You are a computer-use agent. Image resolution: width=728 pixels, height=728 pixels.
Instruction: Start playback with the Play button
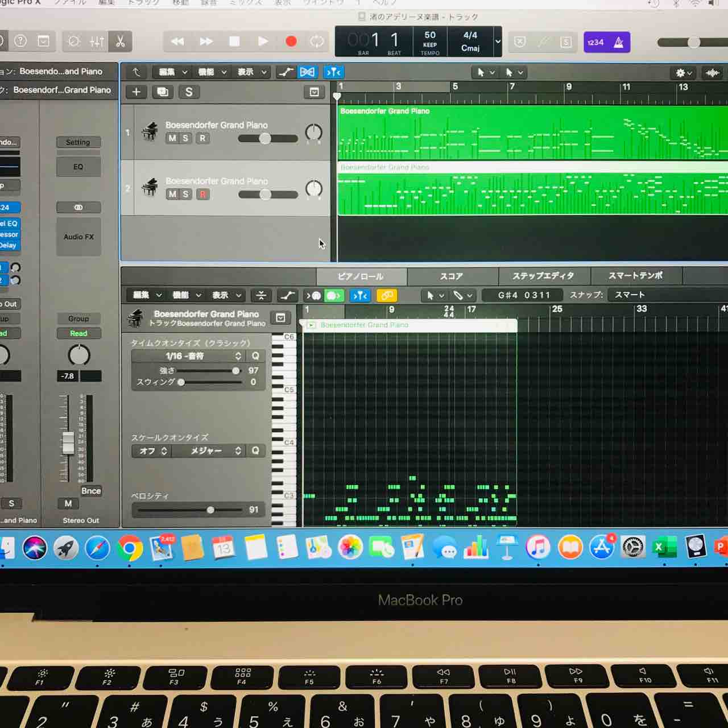click(x=263, y=42)
